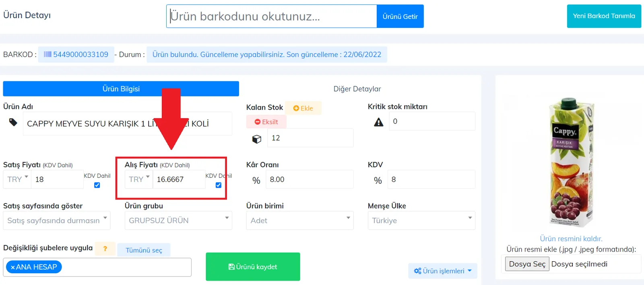Click the Tümünü seç button
The height and width of the screenshot is (285, 644).
pyautogui.click(x=144, y=250)
